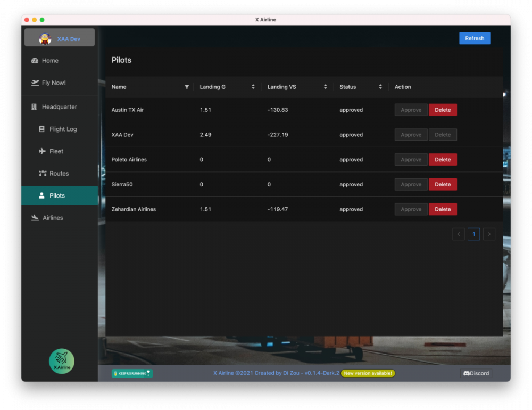
Task: Sort table by Landing G arrows
Action: [253, 87]
